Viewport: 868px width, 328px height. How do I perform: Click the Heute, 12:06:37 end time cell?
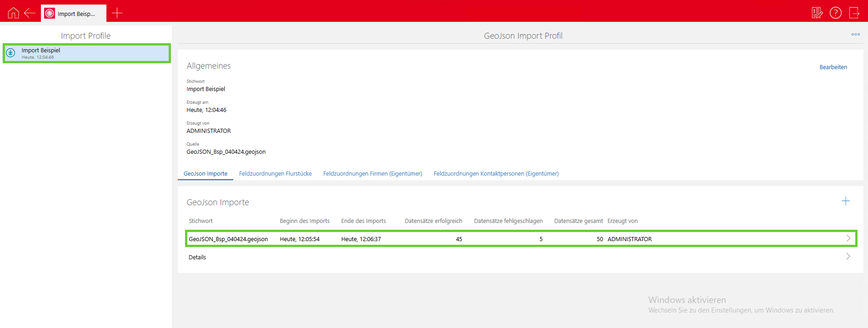361,239
